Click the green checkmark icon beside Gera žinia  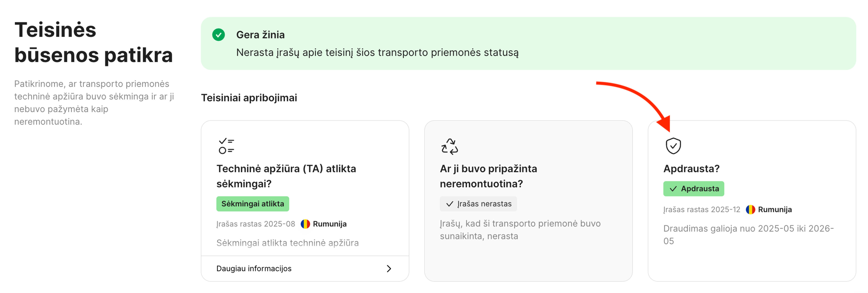(219, 35)
